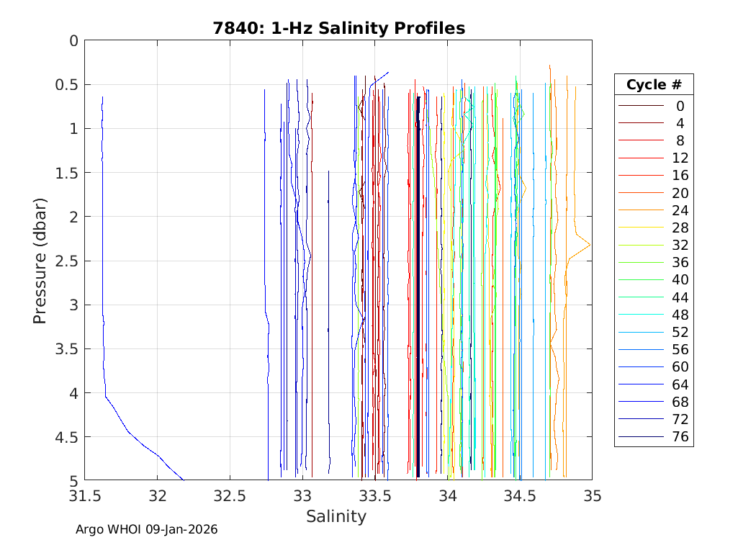Select the cyan legend line for cycle 48

[640, 315]
